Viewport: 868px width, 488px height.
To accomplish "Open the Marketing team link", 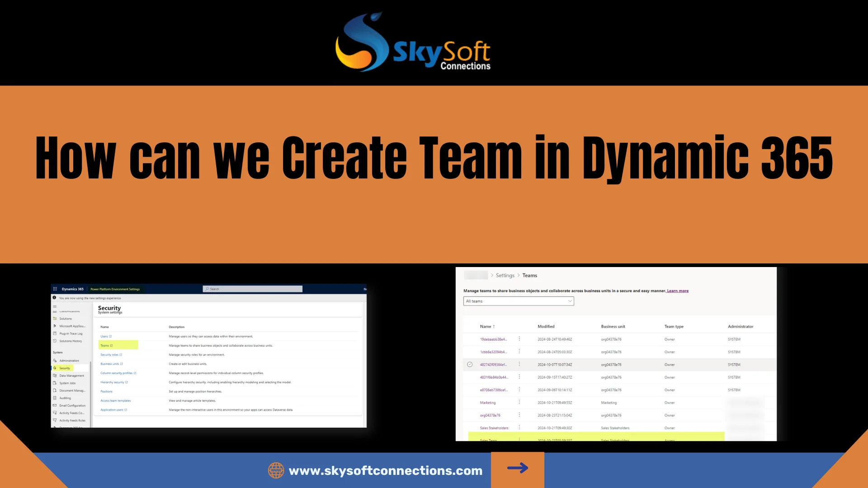I will 488,403.
